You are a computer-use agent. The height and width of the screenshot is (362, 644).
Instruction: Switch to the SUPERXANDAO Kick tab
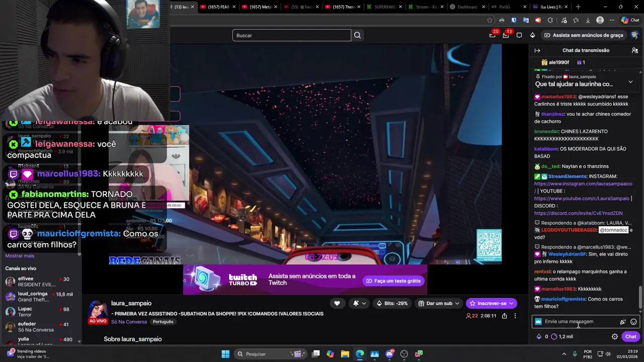[x=384, y=7]
